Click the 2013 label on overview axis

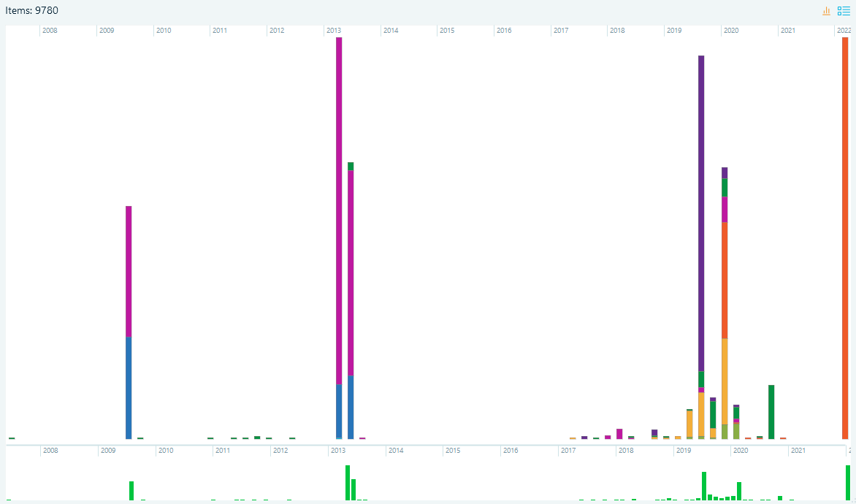click(338, 451)
